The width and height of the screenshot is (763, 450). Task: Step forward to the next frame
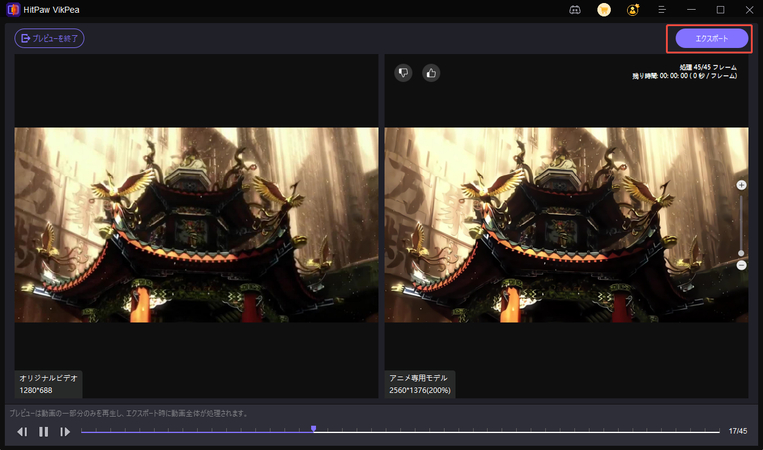[65, 432]
